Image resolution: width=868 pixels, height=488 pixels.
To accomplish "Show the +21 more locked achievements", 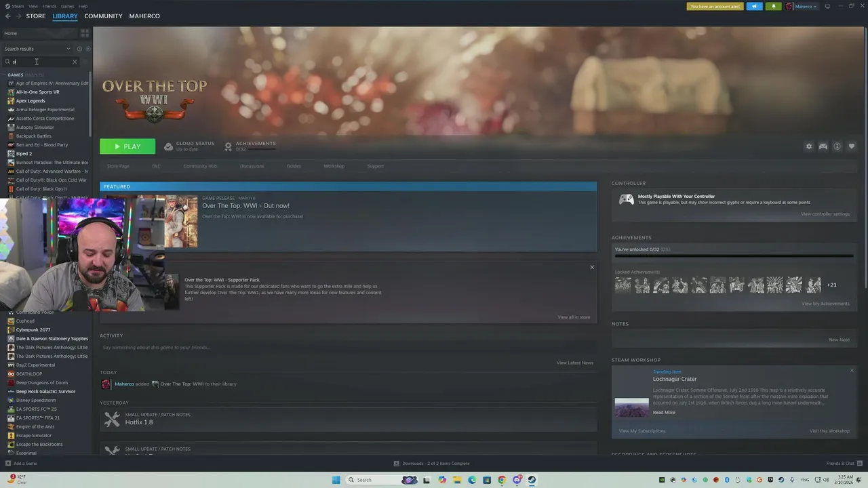I will tap(831, 285).
